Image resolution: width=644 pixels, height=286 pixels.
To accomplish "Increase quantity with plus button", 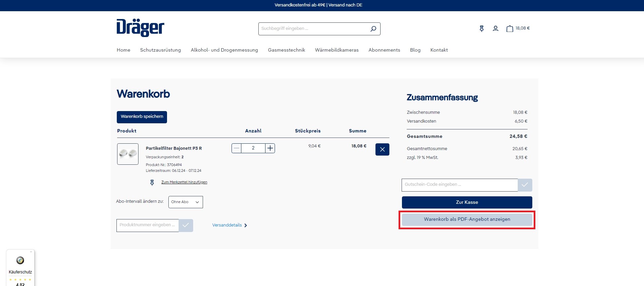I will [x=270, y=148].
